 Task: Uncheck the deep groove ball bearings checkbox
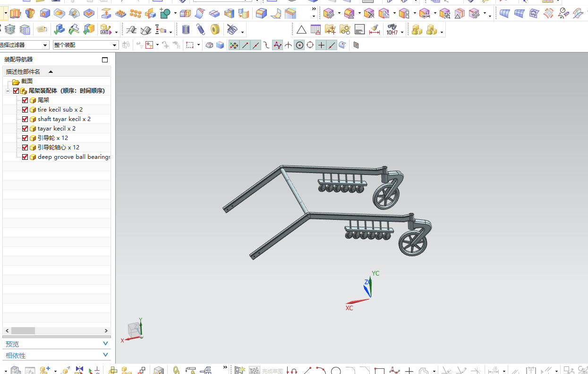tap(25, 157)
